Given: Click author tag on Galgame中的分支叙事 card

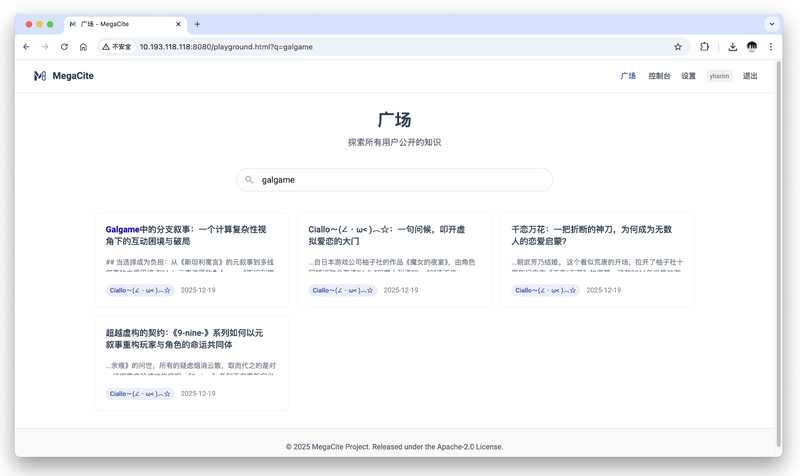Looking at the screenshot, I should (x=140, y=290).
